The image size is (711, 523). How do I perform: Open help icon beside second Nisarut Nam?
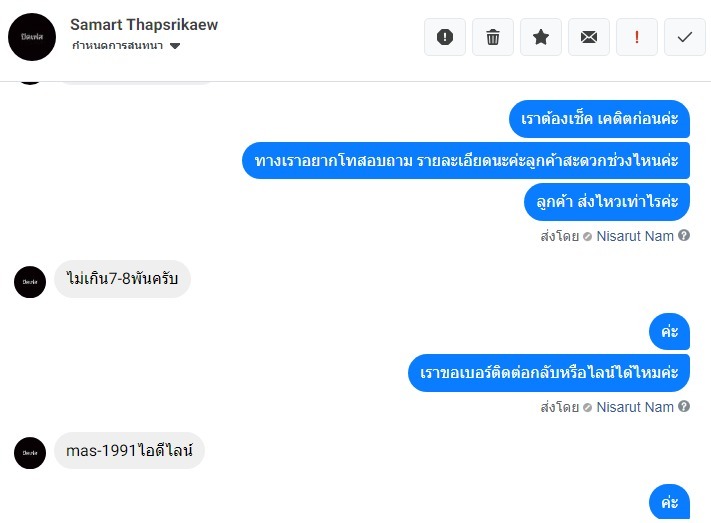coord(684,406)
